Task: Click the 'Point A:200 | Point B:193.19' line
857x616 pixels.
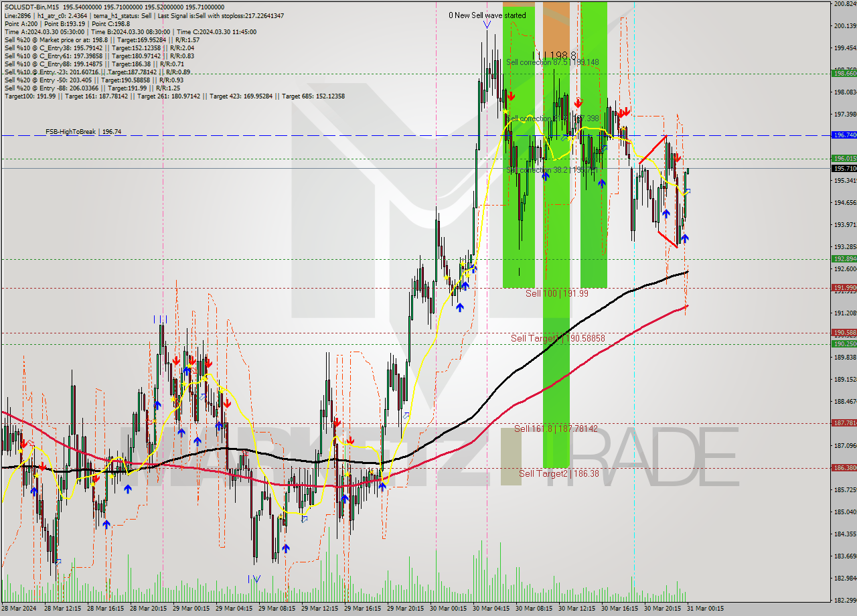Action: pyautogui.click(x=69, y=23)
